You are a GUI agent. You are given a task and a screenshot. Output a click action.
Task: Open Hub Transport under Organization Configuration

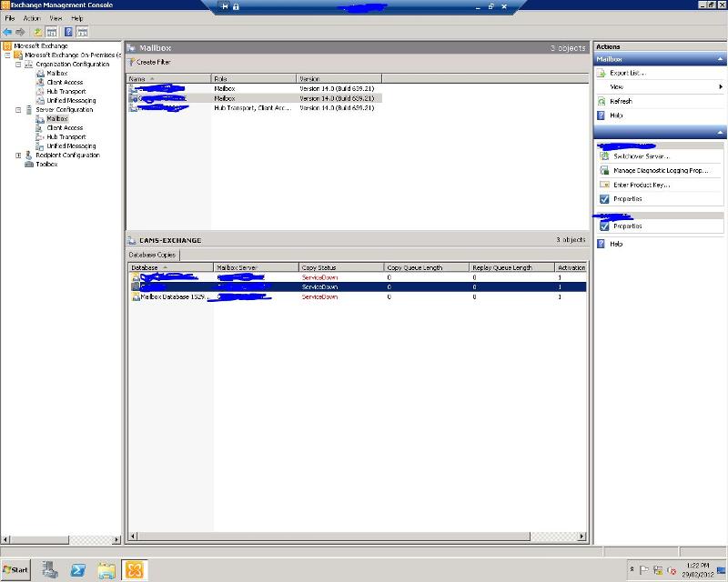pos(66,92)
